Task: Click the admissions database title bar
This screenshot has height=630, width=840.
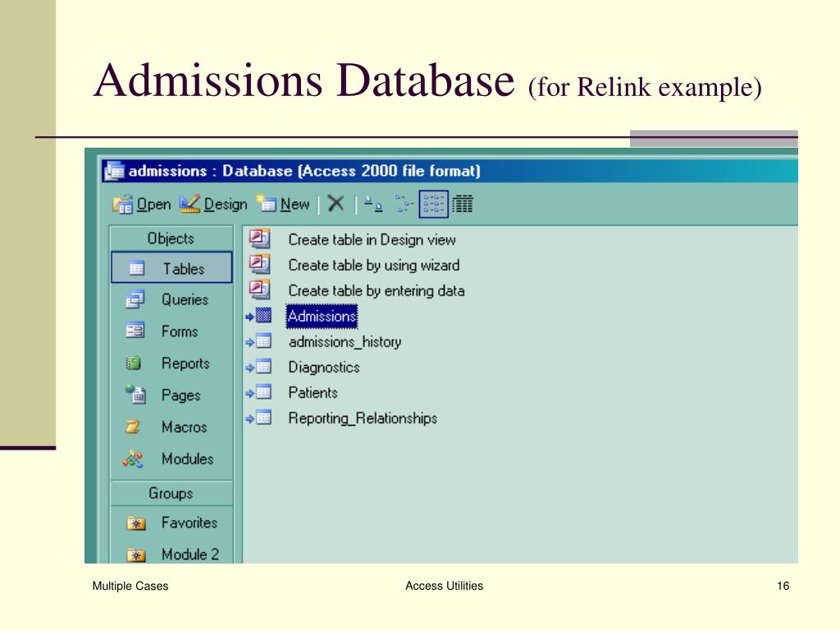Action: click(450, 171)
